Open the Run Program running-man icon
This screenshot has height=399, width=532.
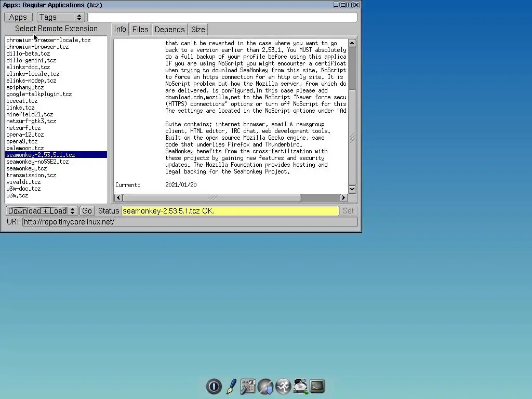pyautogui.click(x=283, y=386)
